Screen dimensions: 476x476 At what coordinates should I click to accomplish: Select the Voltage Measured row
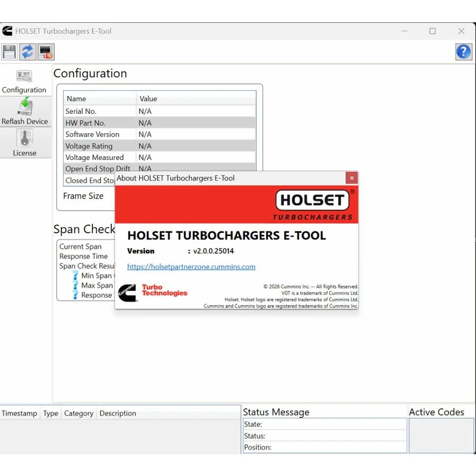pos(159,157)
